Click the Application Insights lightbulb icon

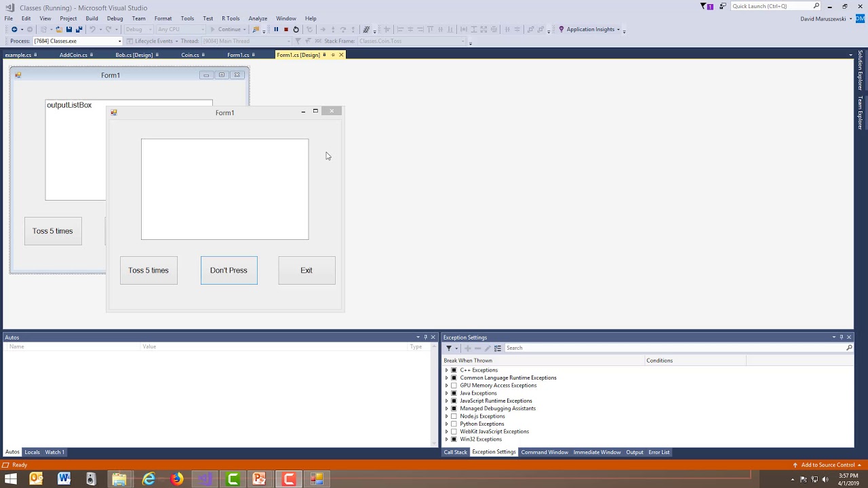point(561,29)
